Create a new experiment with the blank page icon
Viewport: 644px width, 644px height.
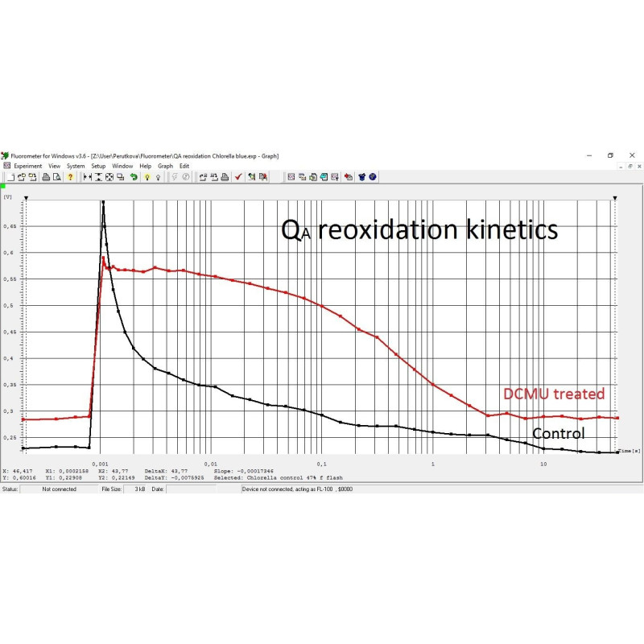coord(12,180)
